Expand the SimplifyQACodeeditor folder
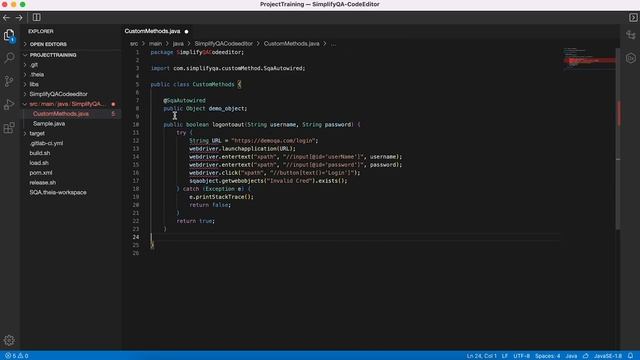The height and width of the screenshot is (360, 640). (58, 94)
